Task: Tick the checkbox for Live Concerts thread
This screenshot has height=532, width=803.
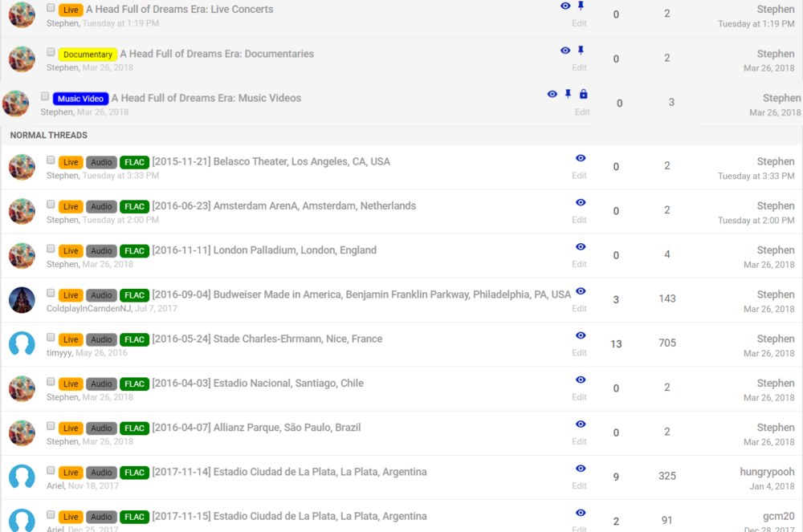Action: (x=51, y=8)
